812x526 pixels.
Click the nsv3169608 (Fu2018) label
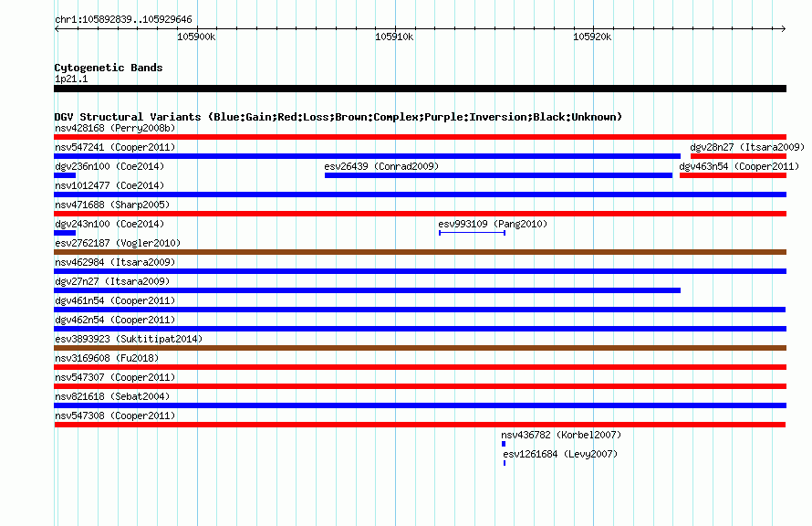click(x=107, y=358)
